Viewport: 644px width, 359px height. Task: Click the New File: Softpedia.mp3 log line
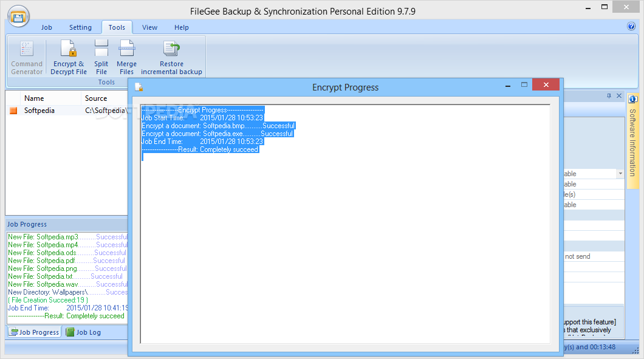(x=68, y=237)
